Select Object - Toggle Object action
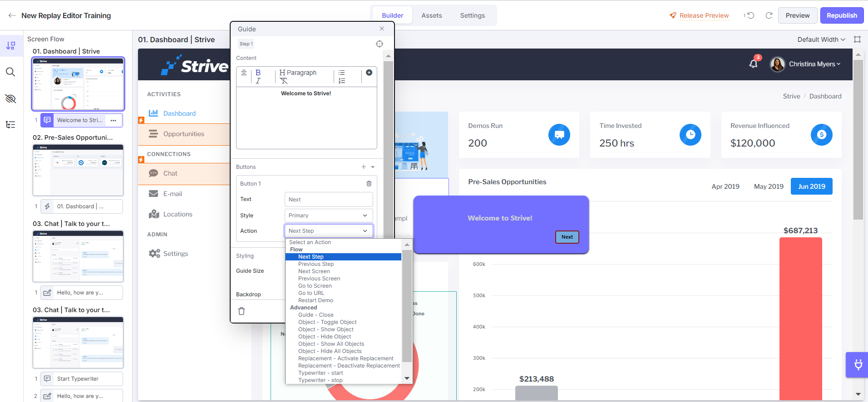 coord(327,322)
